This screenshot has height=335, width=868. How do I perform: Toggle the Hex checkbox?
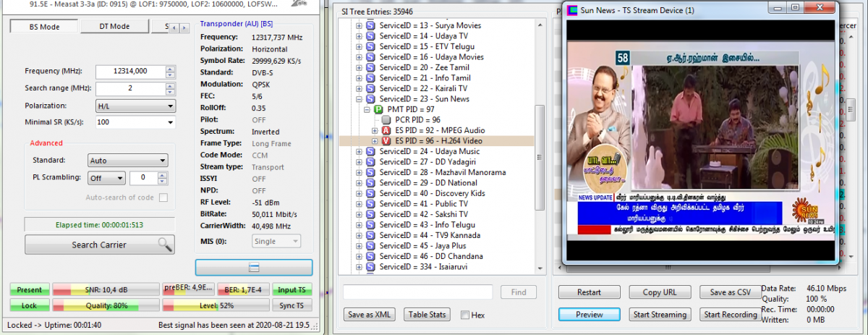click(465, 315)
